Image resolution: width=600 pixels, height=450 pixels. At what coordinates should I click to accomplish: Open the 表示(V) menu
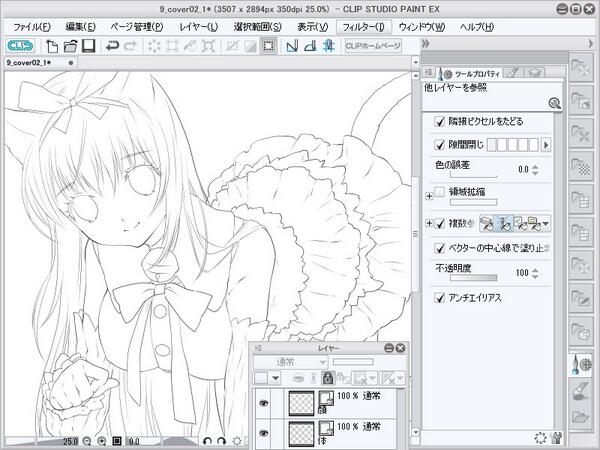pos(313,27)
